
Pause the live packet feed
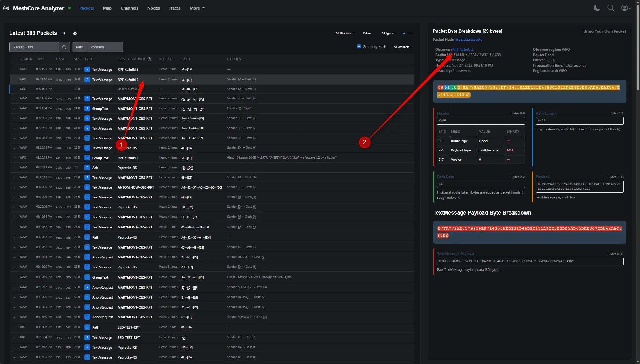(64, 33)
